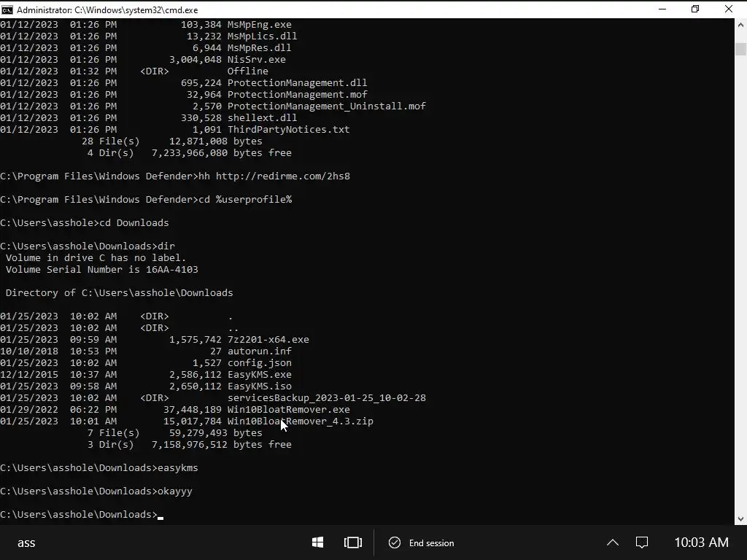747x560 pixels.
Task: Click the 7,233,966,080 bytes free value
Action: click(222, 153)
